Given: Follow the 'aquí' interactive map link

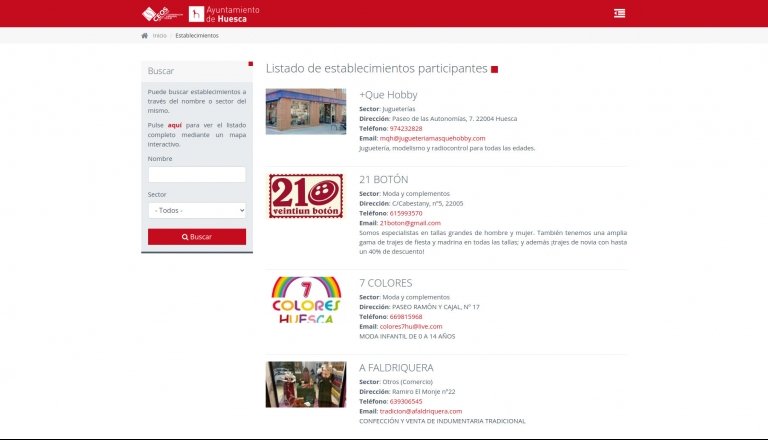Looking at the screenshot, I should click(x=174, y=125).
